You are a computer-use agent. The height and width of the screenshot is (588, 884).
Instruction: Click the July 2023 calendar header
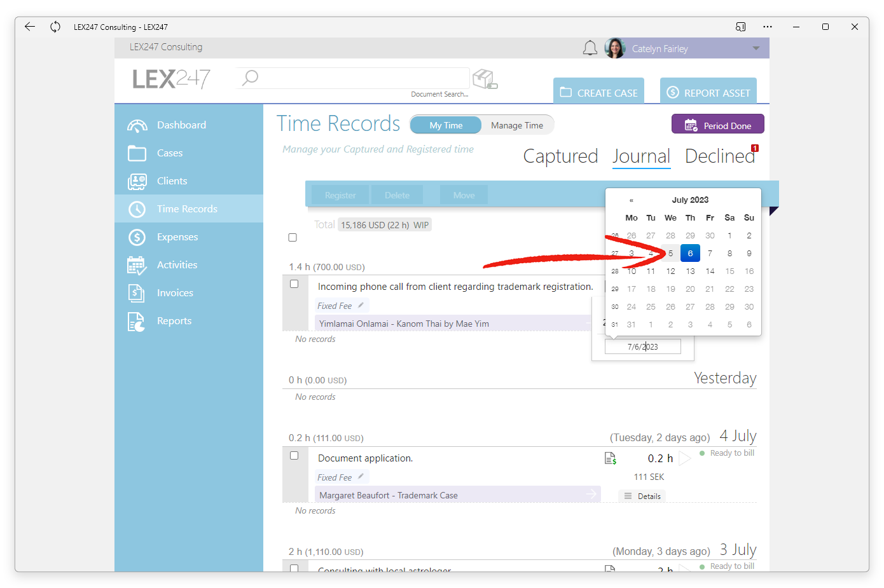(x=690, y=200)
